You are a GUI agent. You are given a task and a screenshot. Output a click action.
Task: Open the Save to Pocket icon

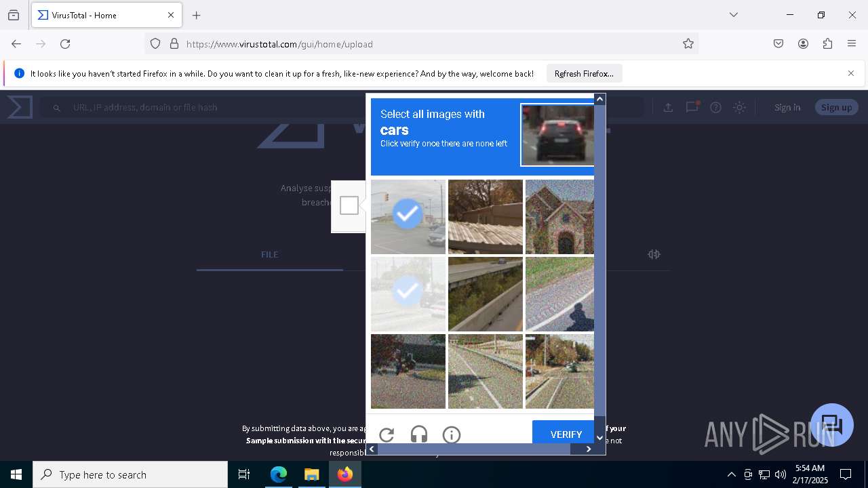pos(778,44)
